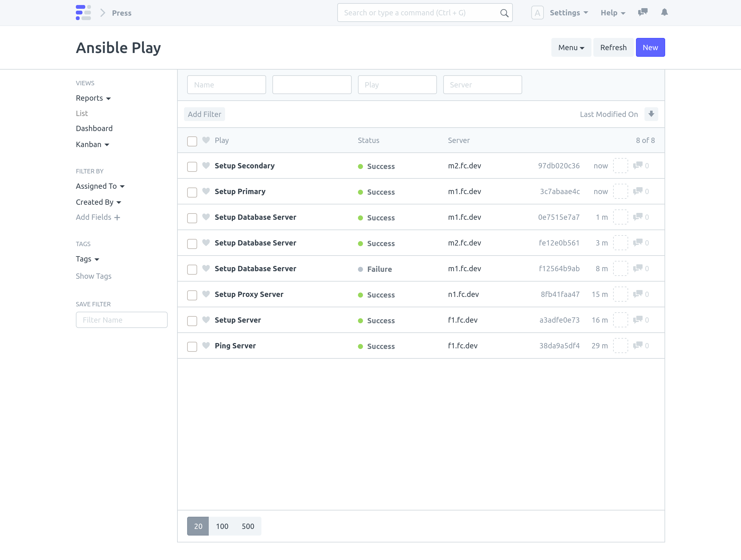Open comments on the Ping Server row
This screenshot has height=560, width=741.
coord(639,346)
